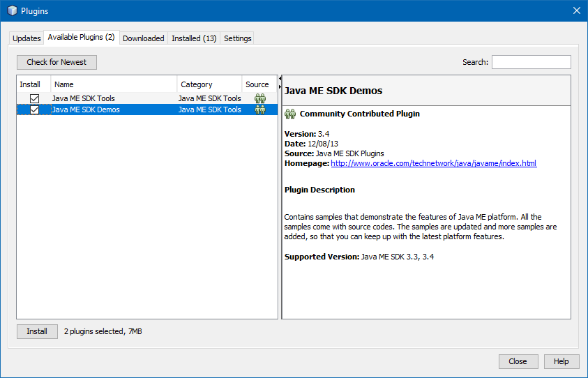Sort plugins by the Source column header
Screen dimensions: 588x378
pos(259,84)
